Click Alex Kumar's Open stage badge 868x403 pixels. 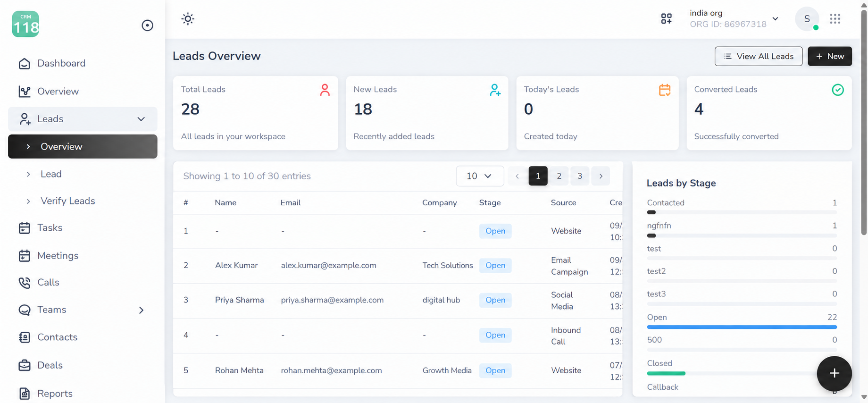(495, 265)
